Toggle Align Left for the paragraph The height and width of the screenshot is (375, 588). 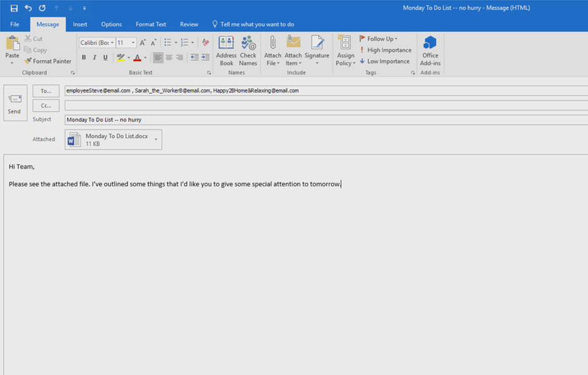[x=158, y=57]
